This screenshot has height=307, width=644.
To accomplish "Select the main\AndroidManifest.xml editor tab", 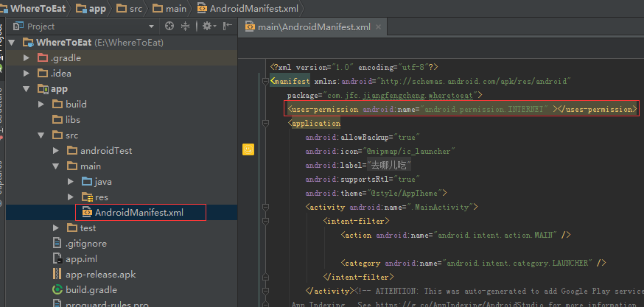I will click(x=313, y=27).
